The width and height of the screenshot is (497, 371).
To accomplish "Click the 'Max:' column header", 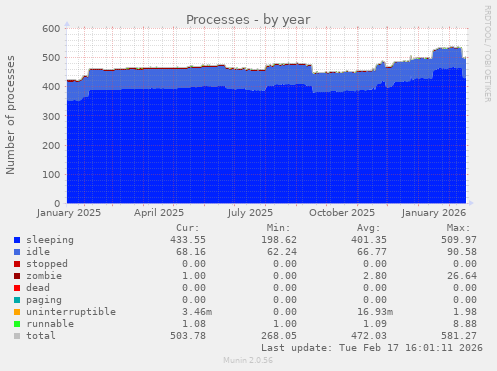I will click(458, 228).
